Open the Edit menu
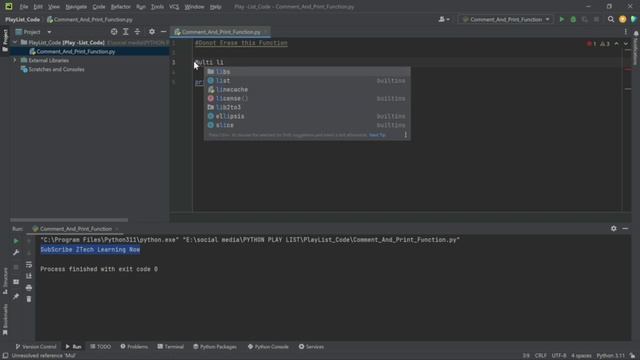The image size is (640, 360). (38, 7)
